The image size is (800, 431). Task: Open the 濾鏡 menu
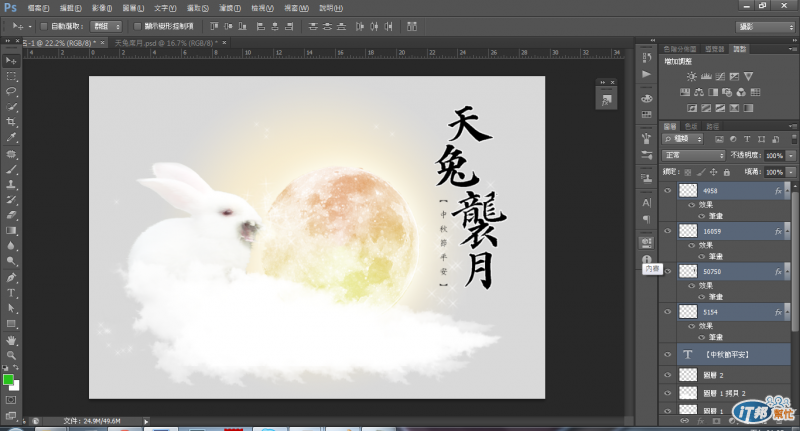point(230,8)
